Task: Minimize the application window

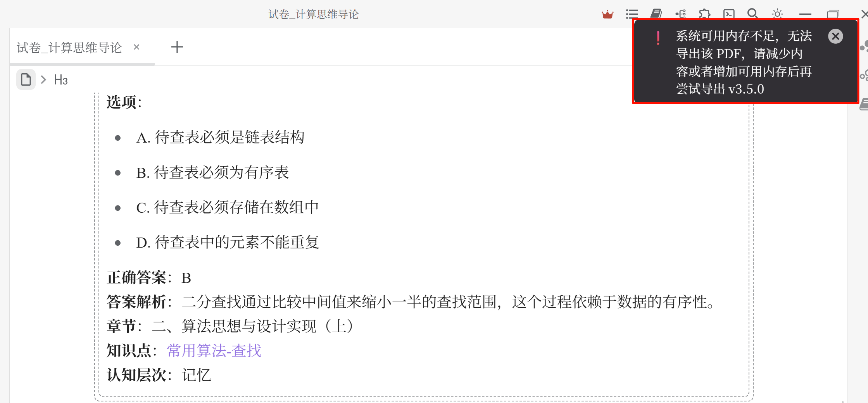Action: [x=805, y=14]
